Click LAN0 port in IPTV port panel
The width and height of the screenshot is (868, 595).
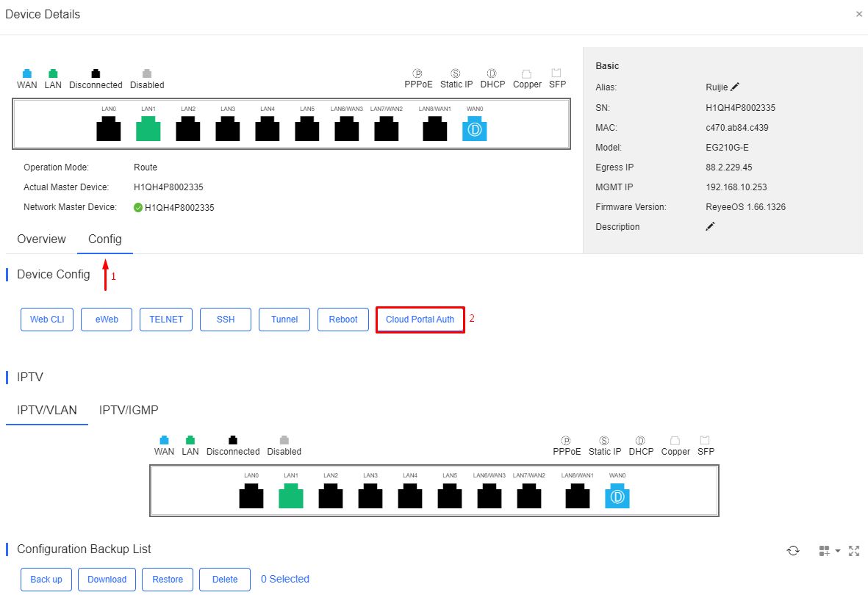251,495
